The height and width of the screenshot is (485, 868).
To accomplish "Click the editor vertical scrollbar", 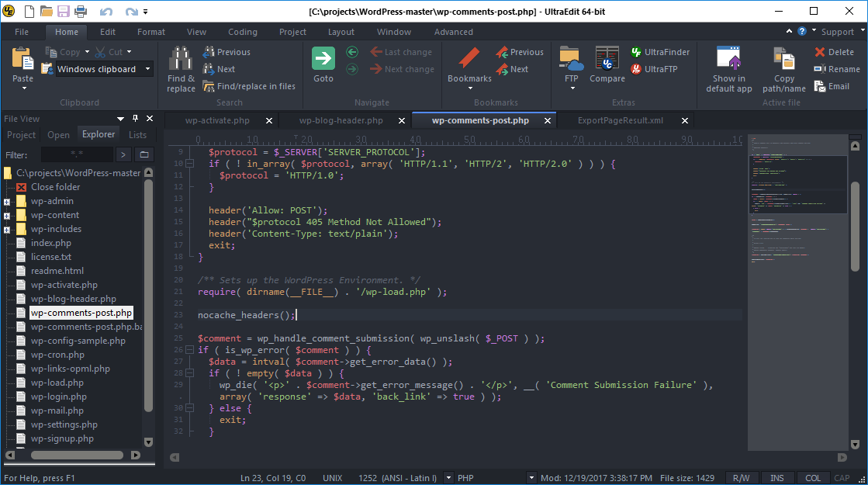I will (x=855, y=225).
